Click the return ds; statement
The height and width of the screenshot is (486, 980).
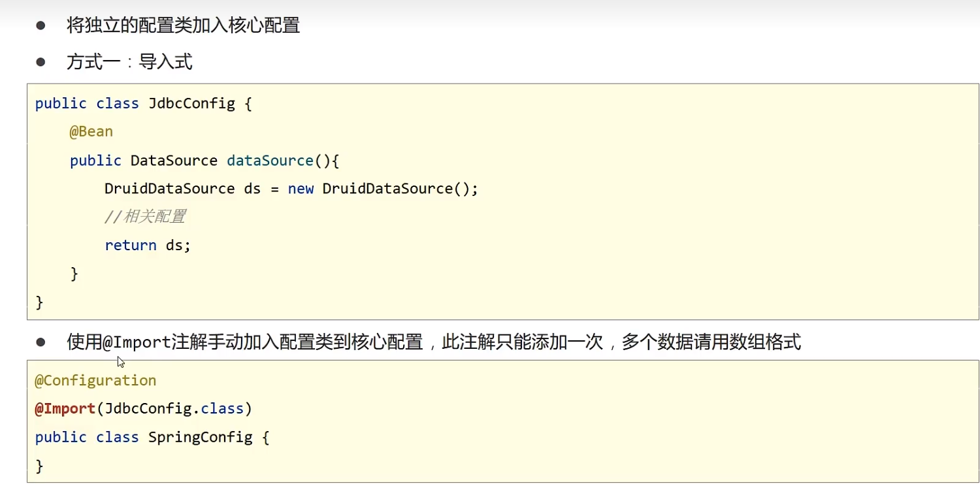tap(148, 246)
